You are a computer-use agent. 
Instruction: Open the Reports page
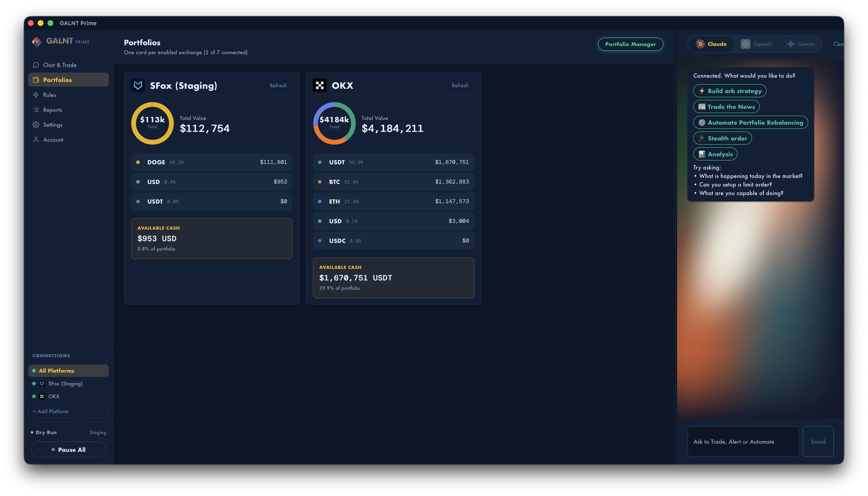pyautogui.click(x=69, y=110)
